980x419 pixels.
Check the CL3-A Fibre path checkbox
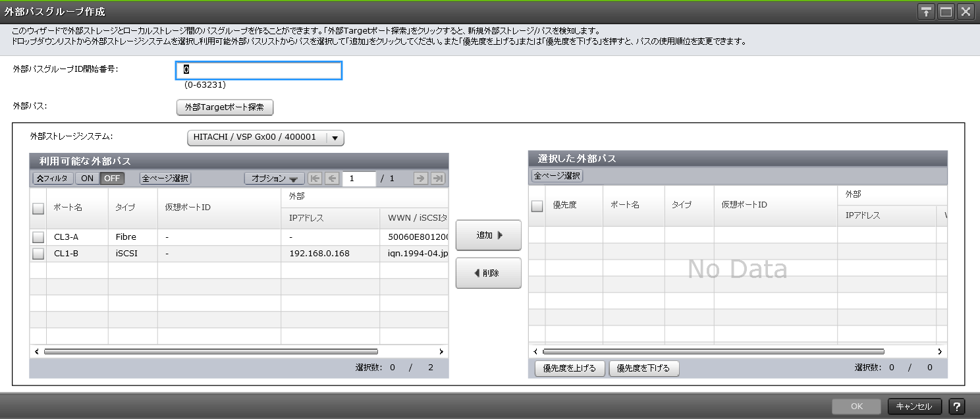[x=38, y=237]
